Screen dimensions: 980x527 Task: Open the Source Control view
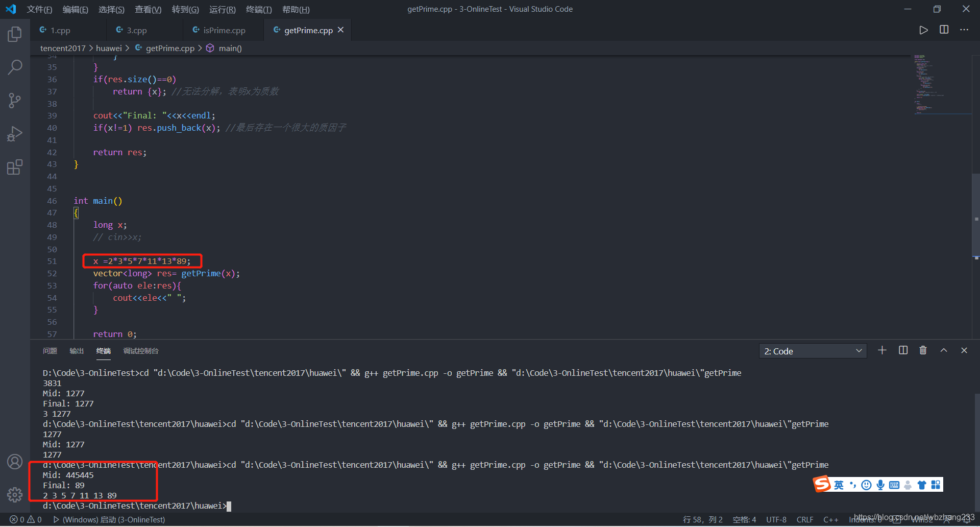coord(15,100)
